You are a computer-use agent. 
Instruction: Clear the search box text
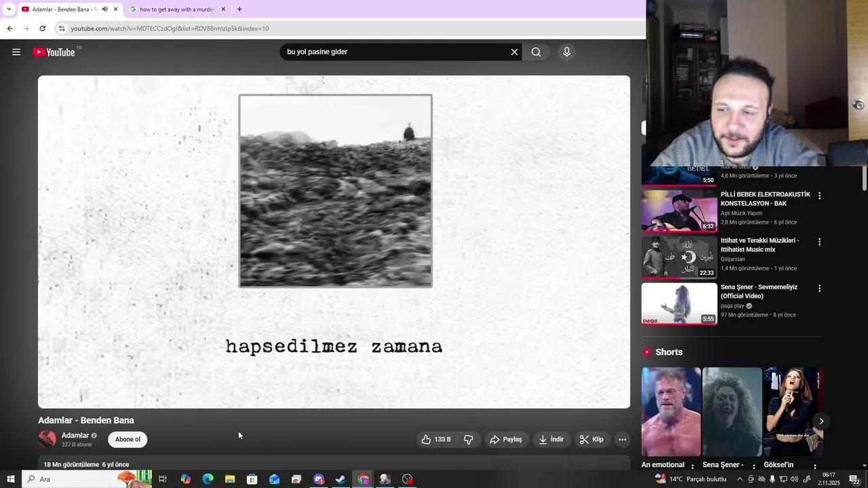tap(514, 52)
